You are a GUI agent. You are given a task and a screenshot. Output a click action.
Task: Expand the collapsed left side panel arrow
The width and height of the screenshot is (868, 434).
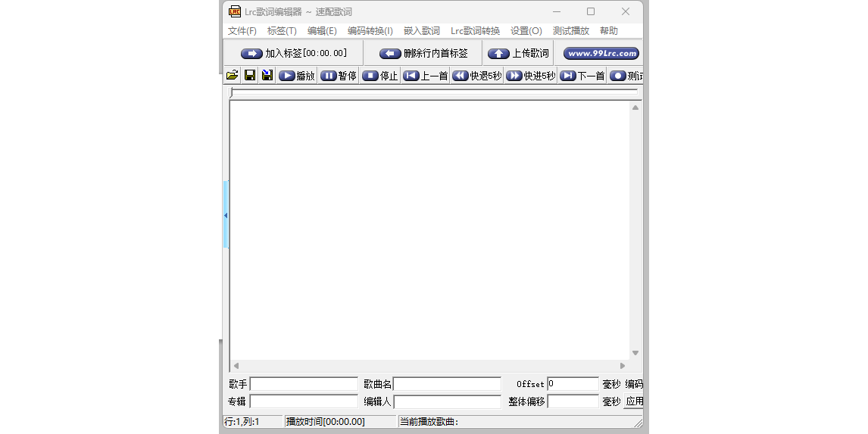[x=226, y=215]
